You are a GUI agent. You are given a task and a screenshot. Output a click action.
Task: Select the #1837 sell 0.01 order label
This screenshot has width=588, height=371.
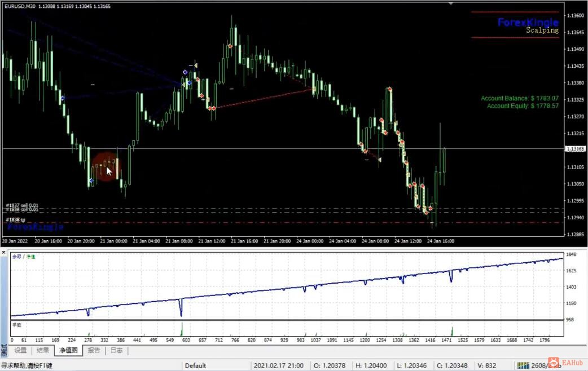[x=22, y=205]
